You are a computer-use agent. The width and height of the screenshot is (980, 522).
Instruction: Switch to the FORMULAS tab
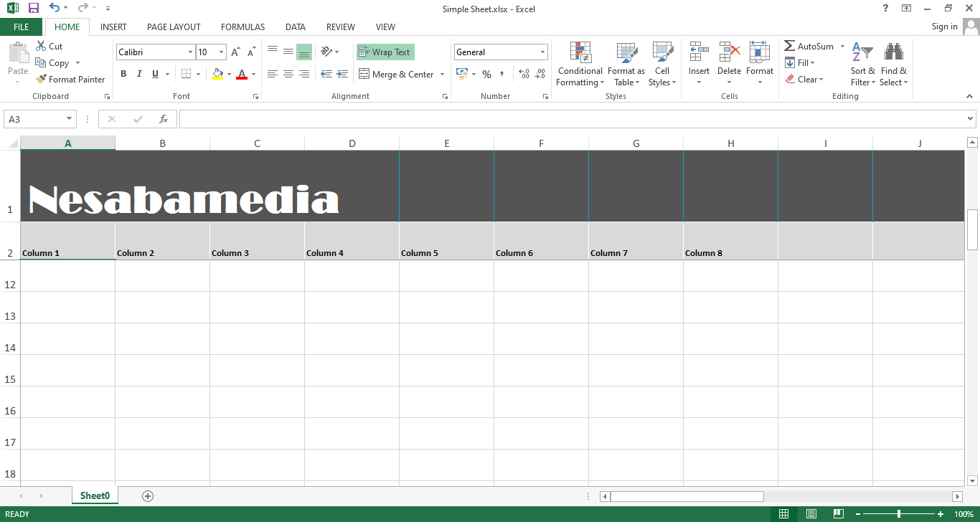[x=242, y=27]
